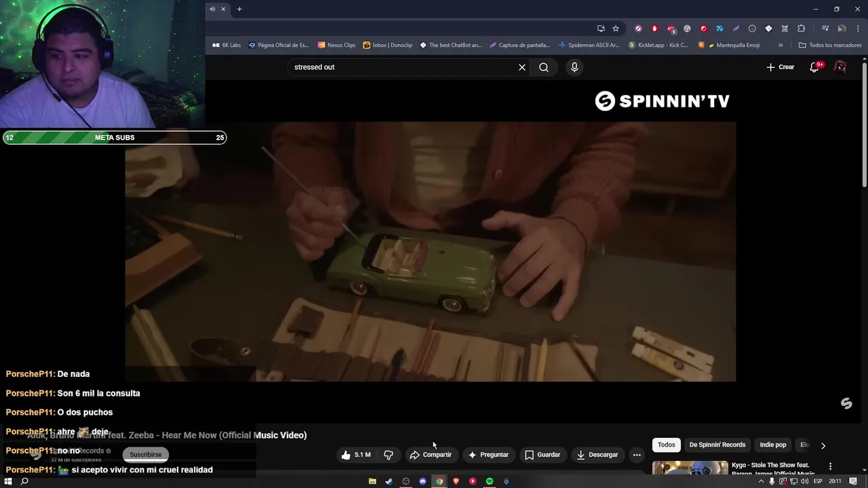Open the Kicklet.app bookmark

point(658,45)
